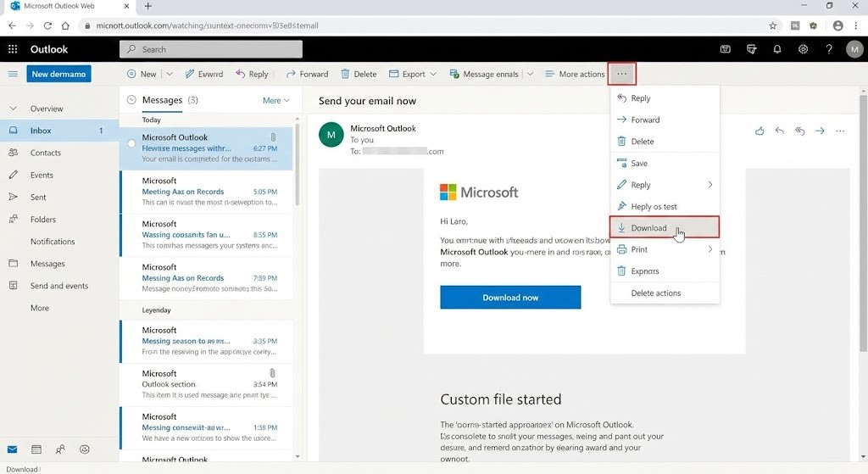
Task: Click the browser address bar URL
Action: pyautogui.click(x=207, y=25)
